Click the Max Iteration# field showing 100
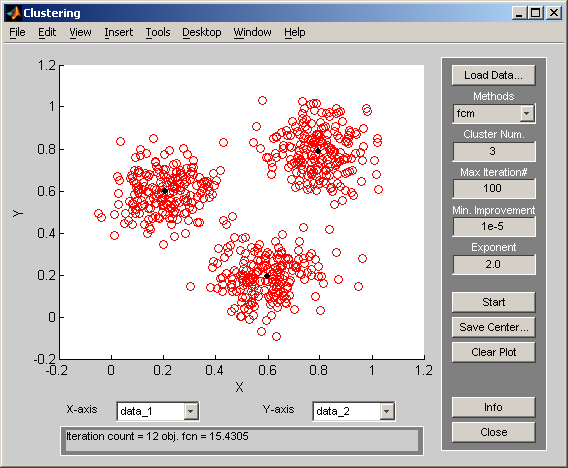This screenshot has width=568, height=468. click(494, 188)
